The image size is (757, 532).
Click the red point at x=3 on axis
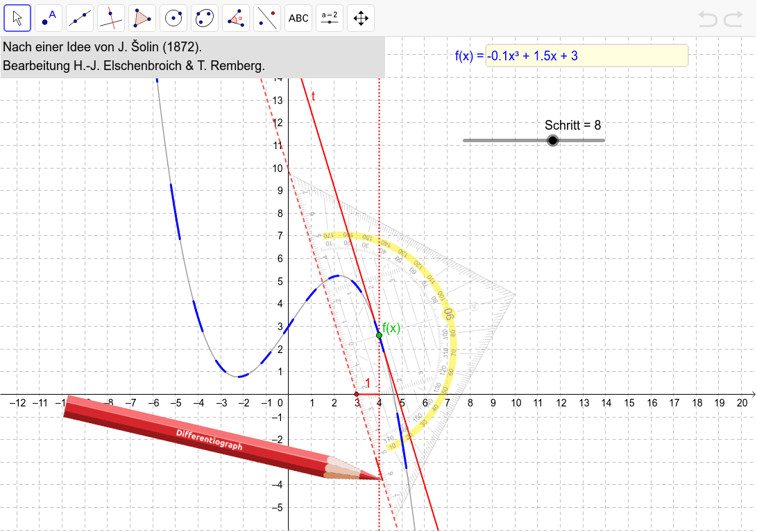point(357,395)
